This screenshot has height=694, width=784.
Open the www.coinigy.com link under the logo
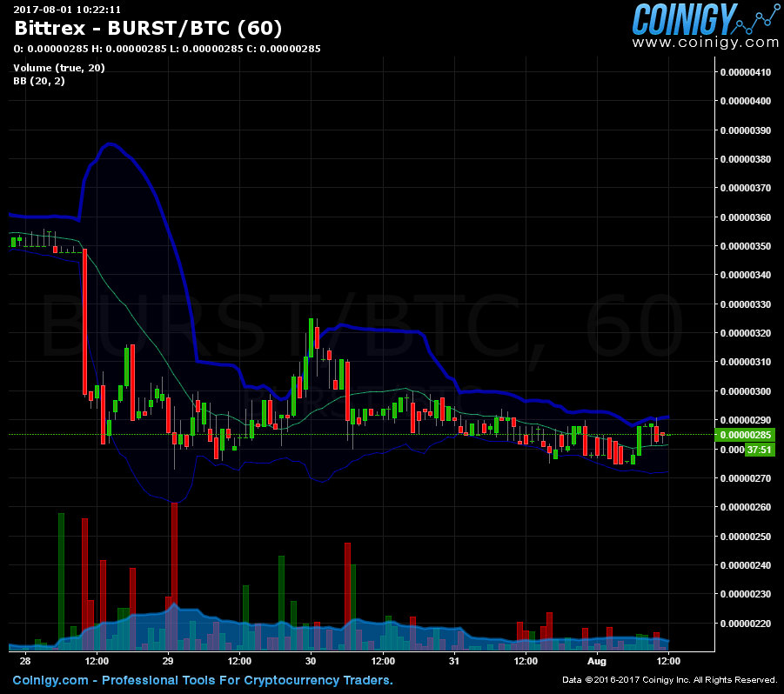click(706, 43)
